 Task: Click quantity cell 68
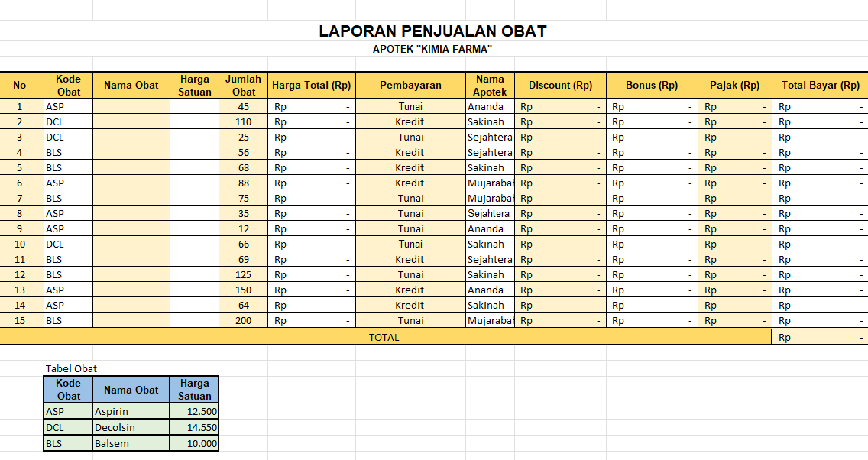click(244, 168)
